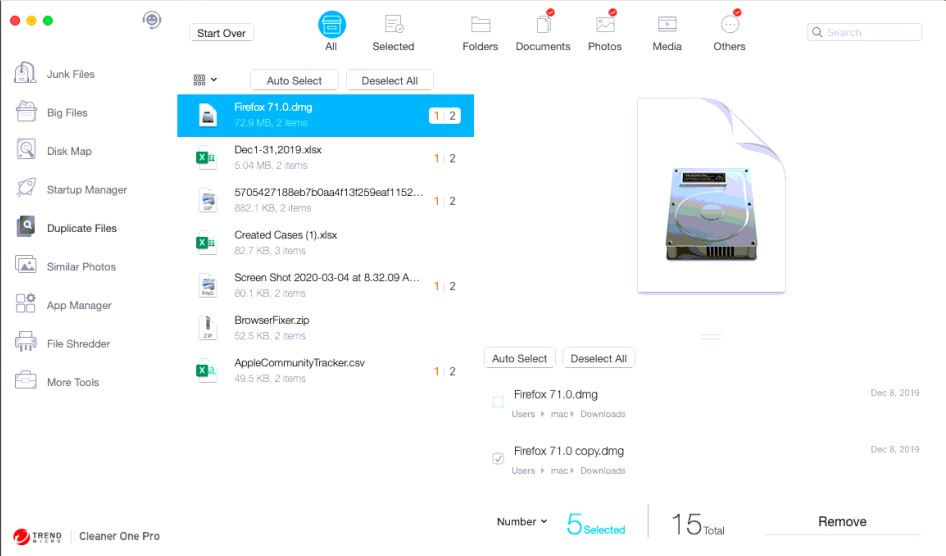The height and width of the screenshot is (556, 946).
Task: Click the feedback smiley face icon
Action: click(151, 21)
